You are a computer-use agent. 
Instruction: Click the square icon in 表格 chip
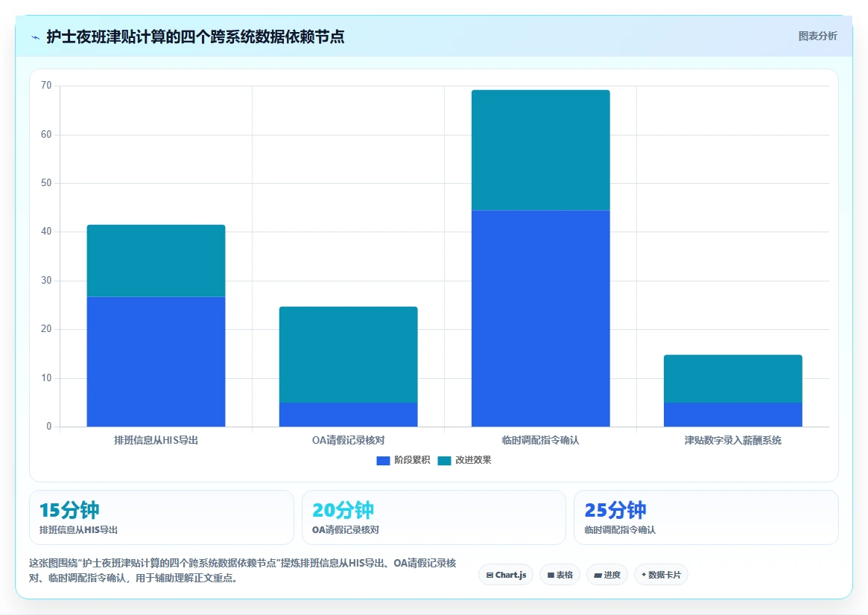tap(551, 576)
